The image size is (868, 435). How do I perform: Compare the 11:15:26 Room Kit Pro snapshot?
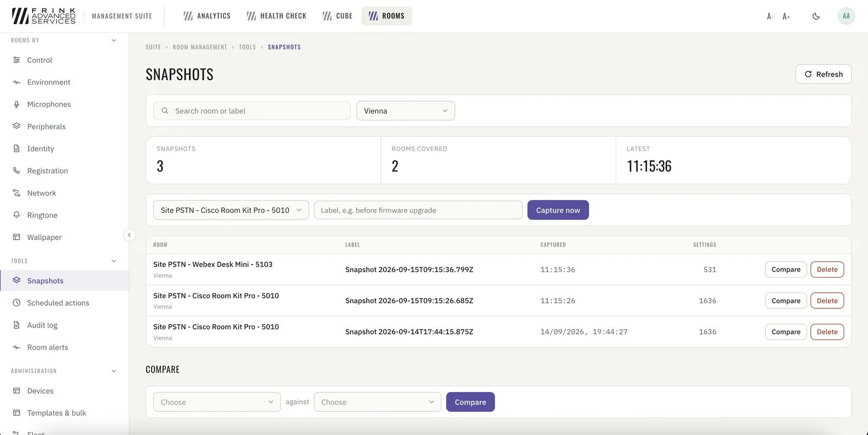coord(786,301)
